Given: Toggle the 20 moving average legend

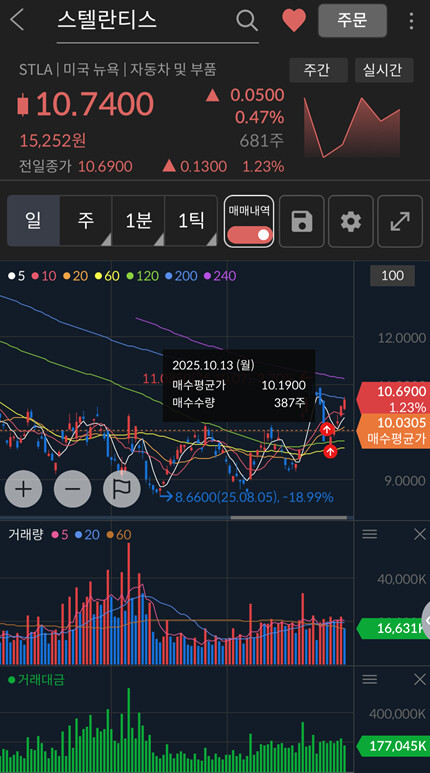Looking at the screenshot, I should point(76,276).
